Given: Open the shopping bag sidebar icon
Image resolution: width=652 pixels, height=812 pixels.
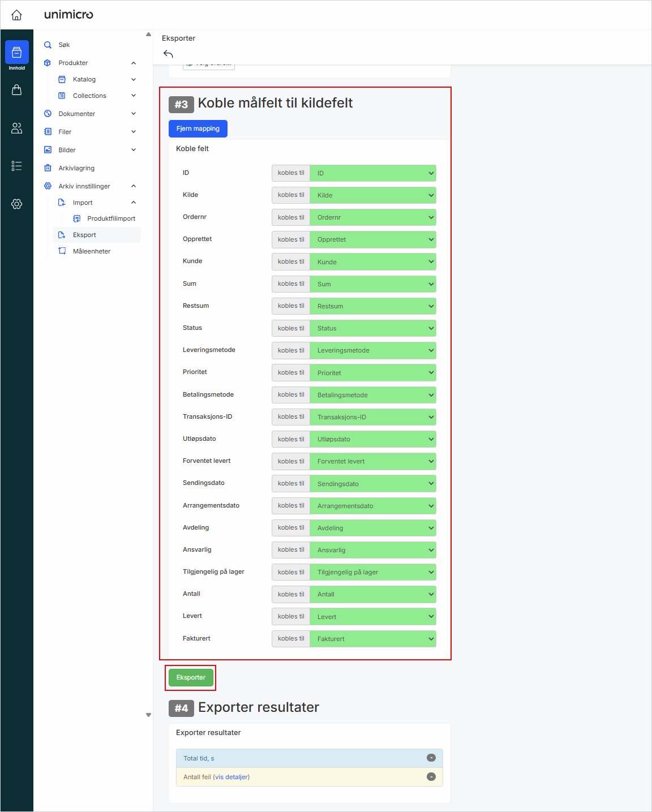Looking at the screenshot, I should point(17,90).
